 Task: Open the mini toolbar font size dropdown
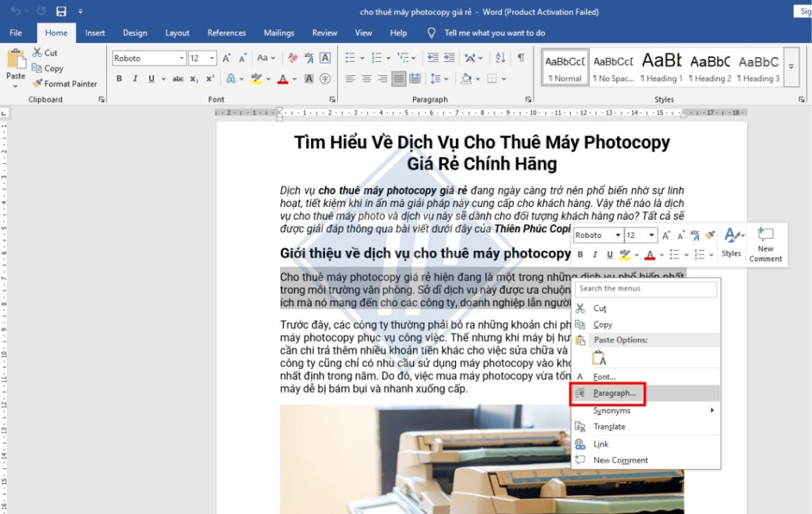652,236
